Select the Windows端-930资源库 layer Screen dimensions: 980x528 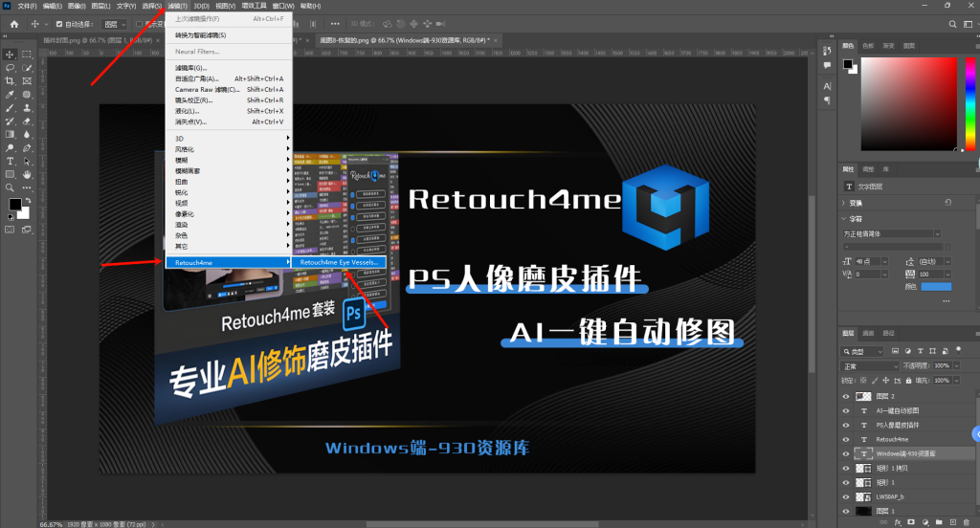pyautogui.click(x=904, y=453)
